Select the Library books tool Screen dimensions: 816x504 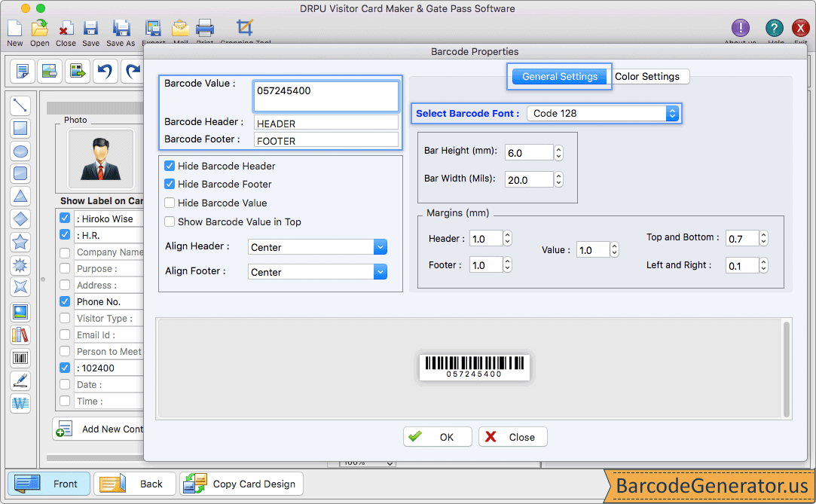[20, 335]
